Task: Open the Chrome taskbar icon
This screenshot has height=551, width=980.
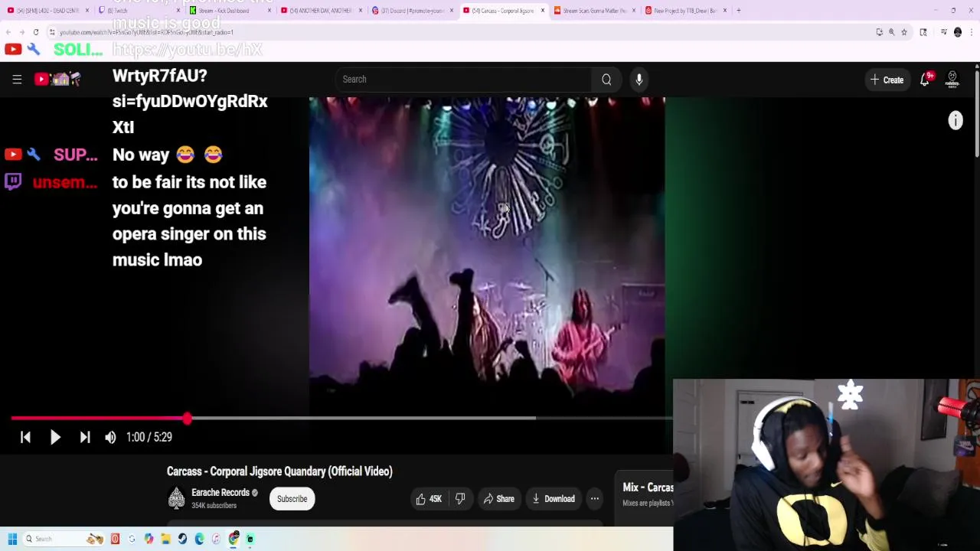Action: 233,539
